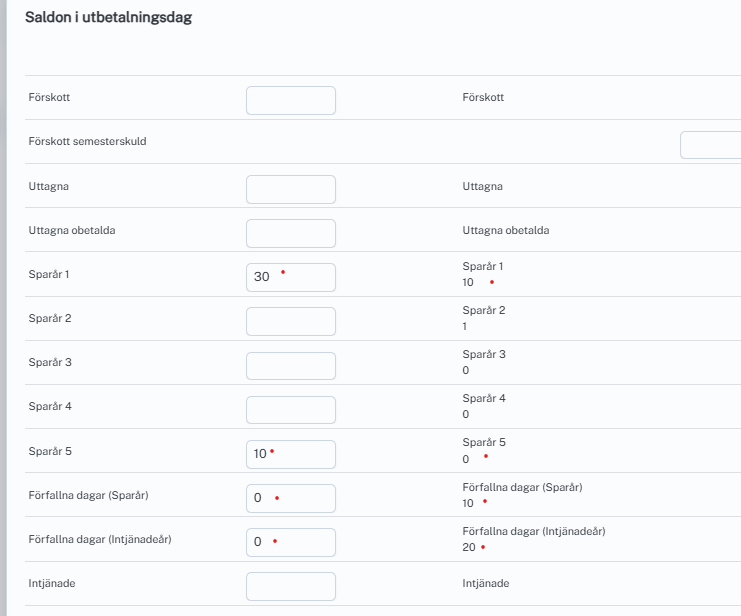Click the read-only Sparår 3 value 0
The width and height of the screenshot is (741, 616).
point(466,371)
